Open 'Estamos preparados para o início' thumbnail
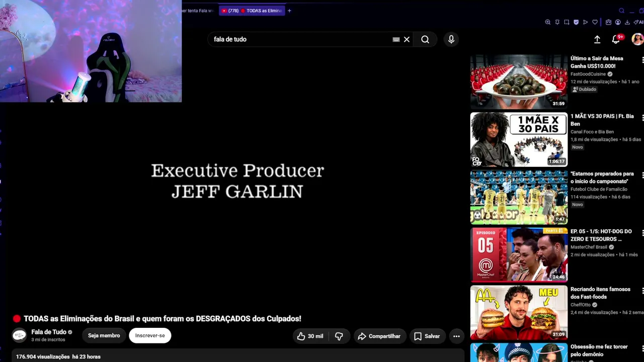This screenshot has width=644, height=362. (519, 197)
